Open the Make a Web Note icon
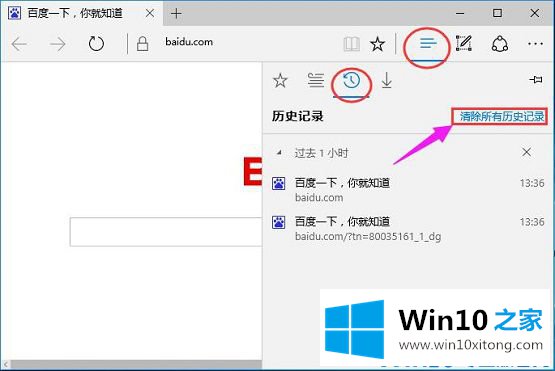Screen dimensions: 555x371 (x=464, y=44)
